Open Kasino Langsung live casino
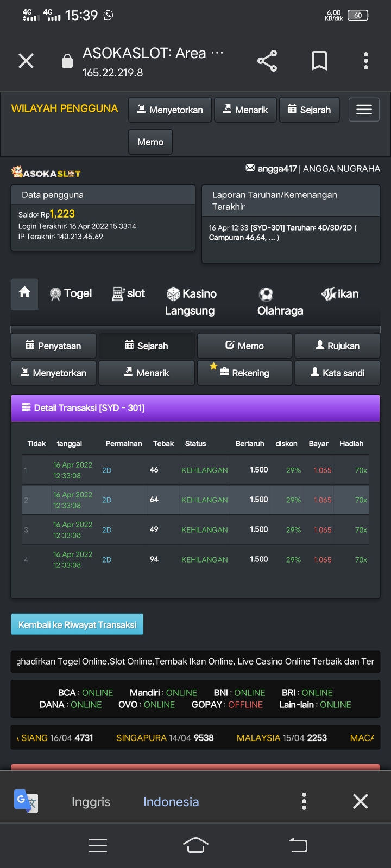 click(191, 302)
